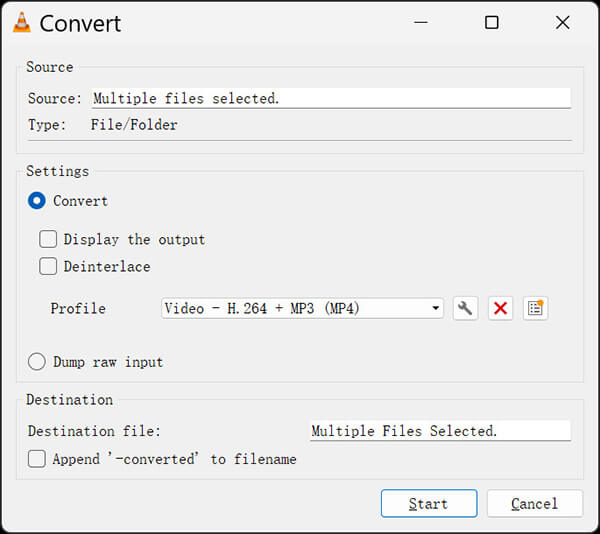The width and height of the screenshot is (600, 534).
Task: Edit selected profile with wrench icon
Action: click(x=464, y=308)
